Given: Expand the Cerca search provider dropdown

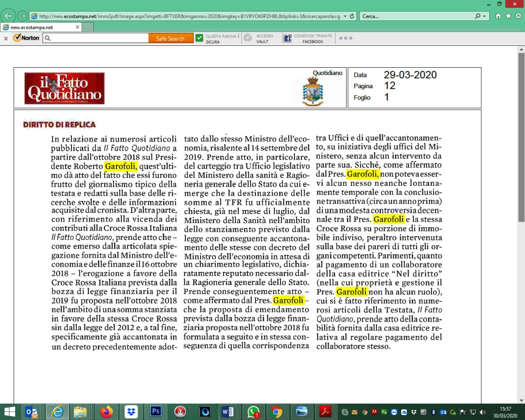Looking at the screenshot, I should pyautogui.click(x=484, y=16).
